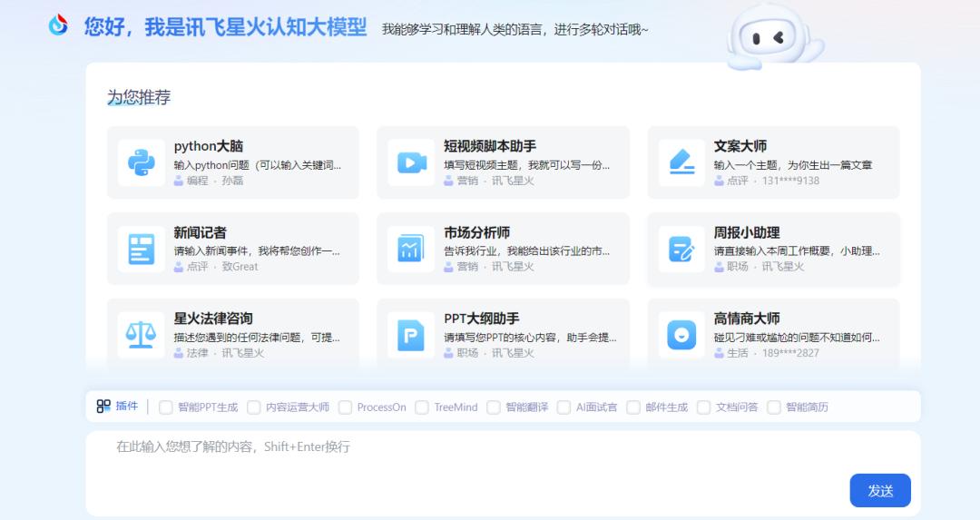Click the robot mascot at top
Image resolution: width=980 pixels, height=520 pixels.
click(771, 36)
